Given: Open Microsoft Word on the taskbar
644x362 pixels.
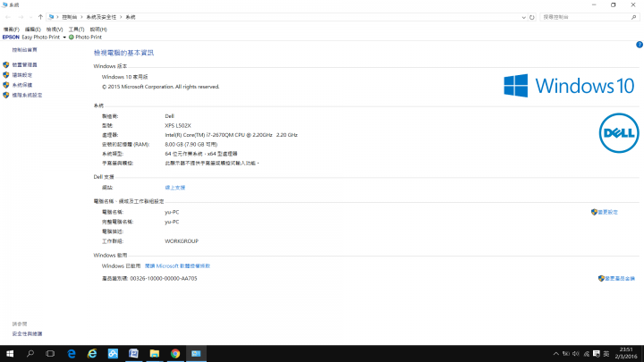Looking at the screenshot, I should click(133, 353).
